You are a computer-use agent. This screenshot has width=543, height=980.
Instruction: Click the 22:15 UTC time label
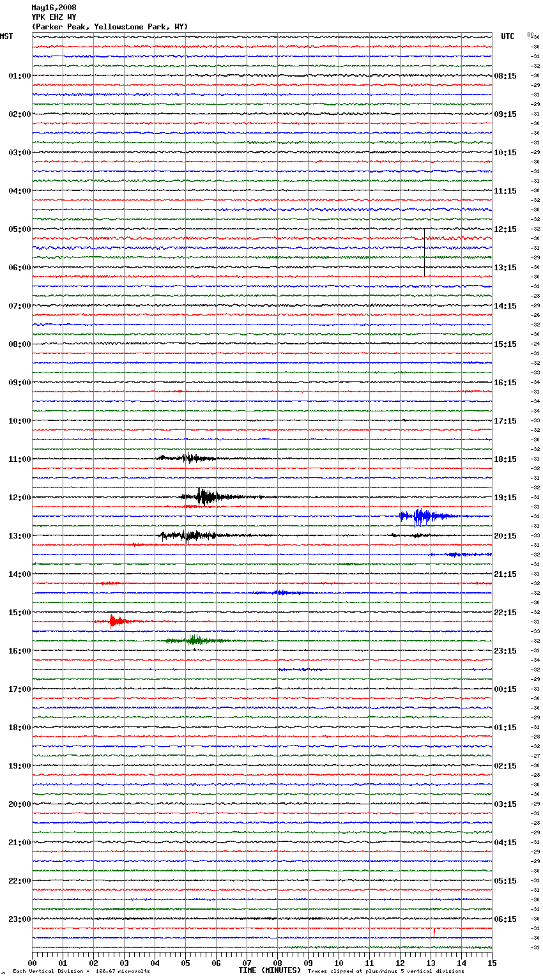(505, 613)
